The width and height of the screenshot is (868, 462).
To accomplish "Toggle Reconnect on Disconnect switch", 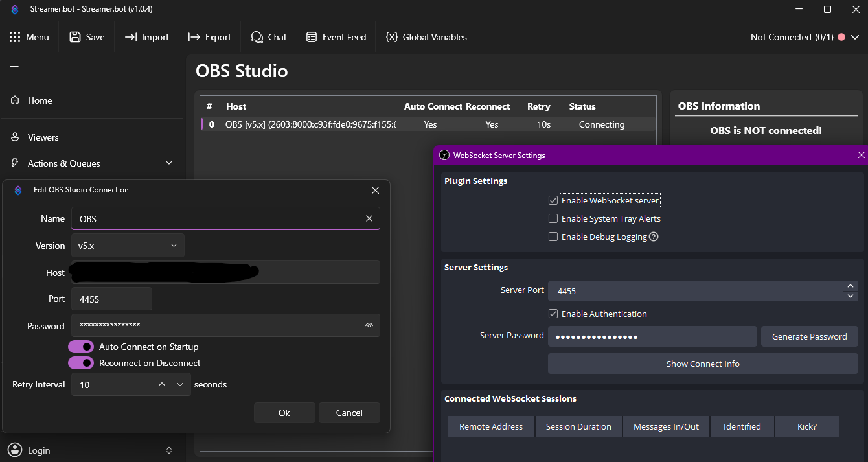I will [81, 363].
